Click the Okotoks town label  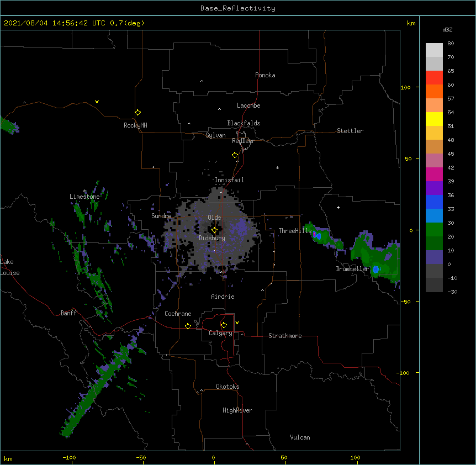click(x=228, y=387)
